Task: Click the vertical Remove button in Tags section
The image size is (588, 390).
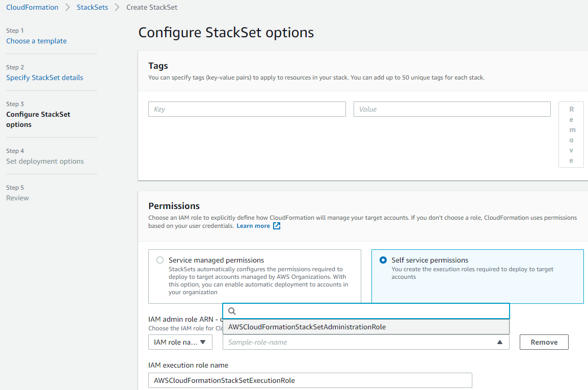Action: pos(571,135)
